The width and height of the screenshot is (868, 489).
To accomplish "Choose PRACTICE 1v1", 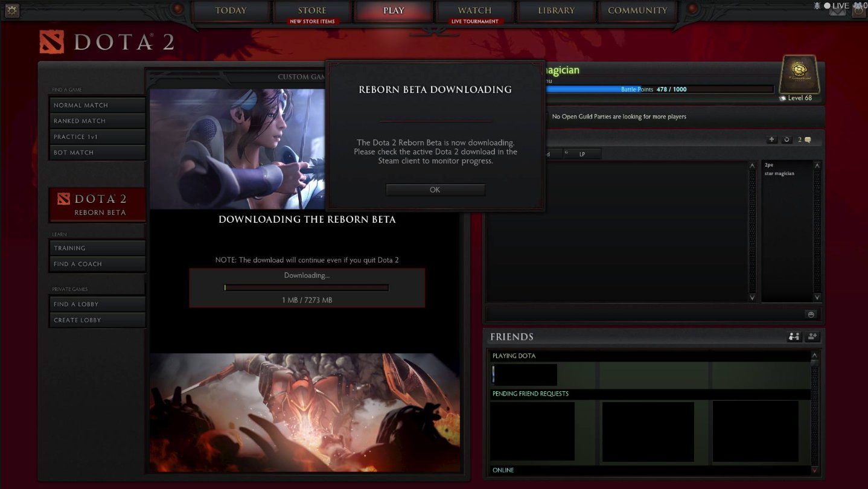I will [x=97, y=136].
